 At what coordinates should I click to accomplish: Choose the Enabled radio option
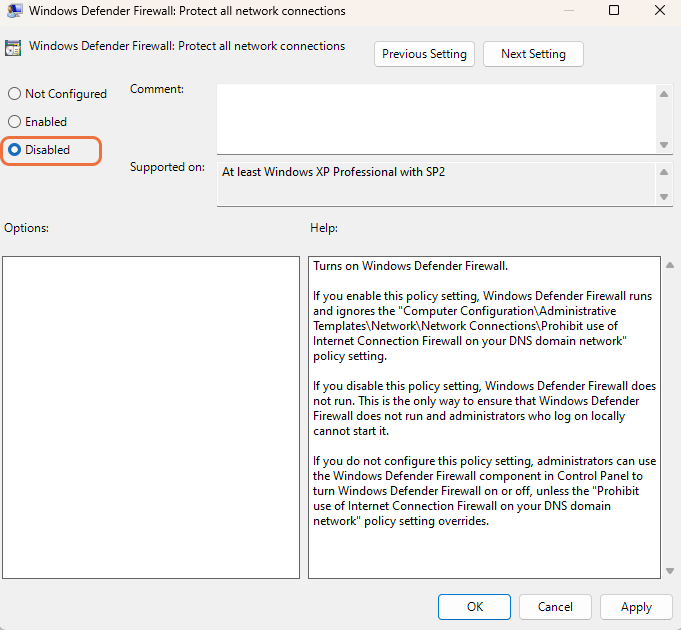click(14, 122)
